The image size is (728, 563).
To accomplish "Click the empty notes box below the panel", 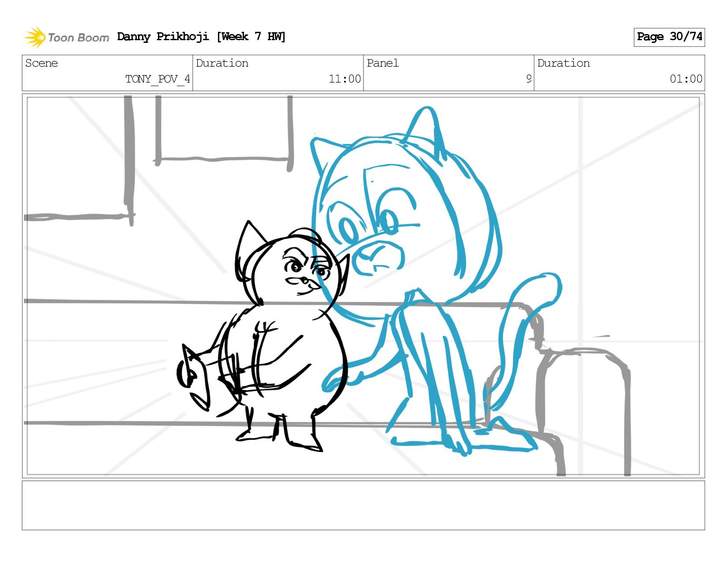I will (x=363, y=505).
